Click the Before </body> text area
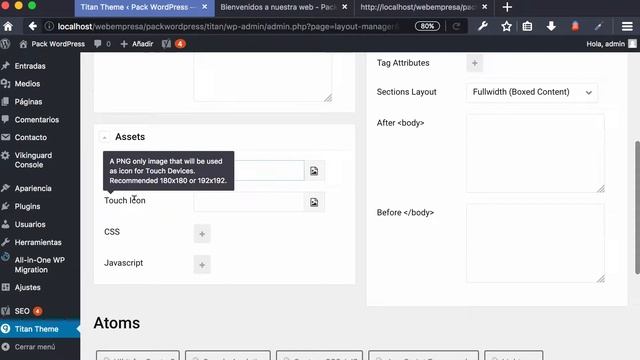The image size is (640, 360). 535,243
